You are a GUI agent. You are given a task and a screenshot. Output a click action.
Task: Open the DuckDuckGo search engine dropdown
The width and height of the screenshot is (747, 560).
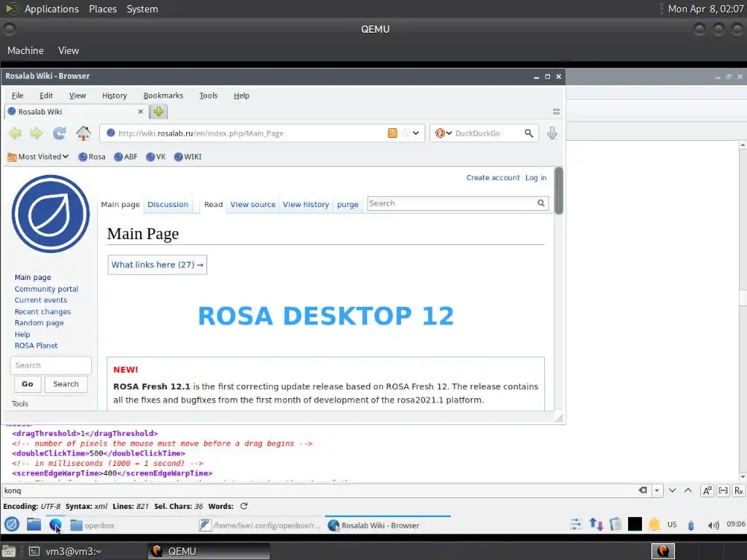pyautogui.click(x=444, y=133)
